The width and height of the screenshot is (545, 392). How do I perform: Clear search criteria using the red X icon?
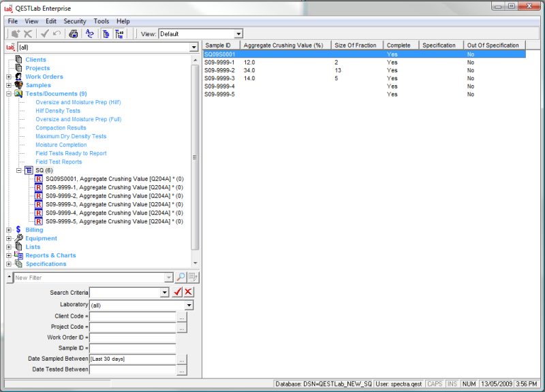click(x=187, y=292)
